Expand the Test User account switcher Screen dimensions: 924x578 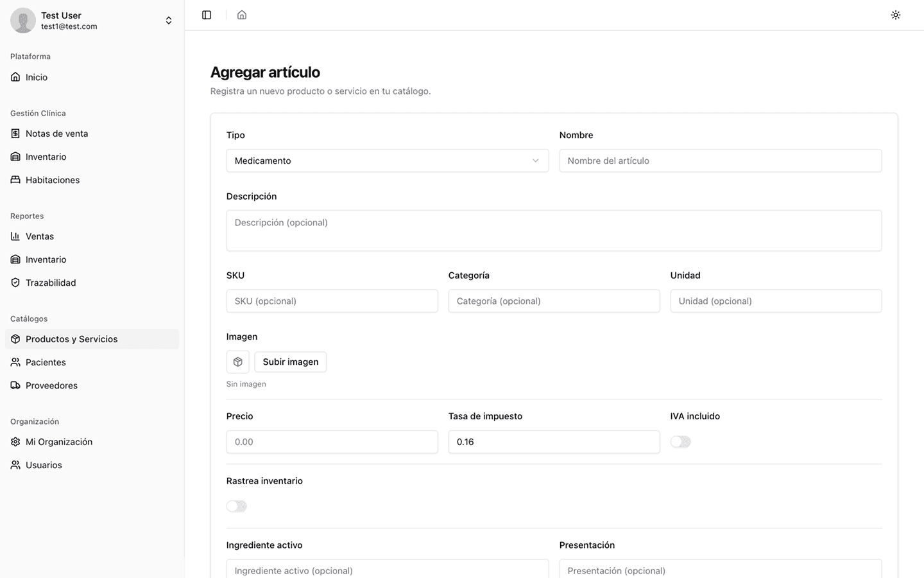point(168,21)
